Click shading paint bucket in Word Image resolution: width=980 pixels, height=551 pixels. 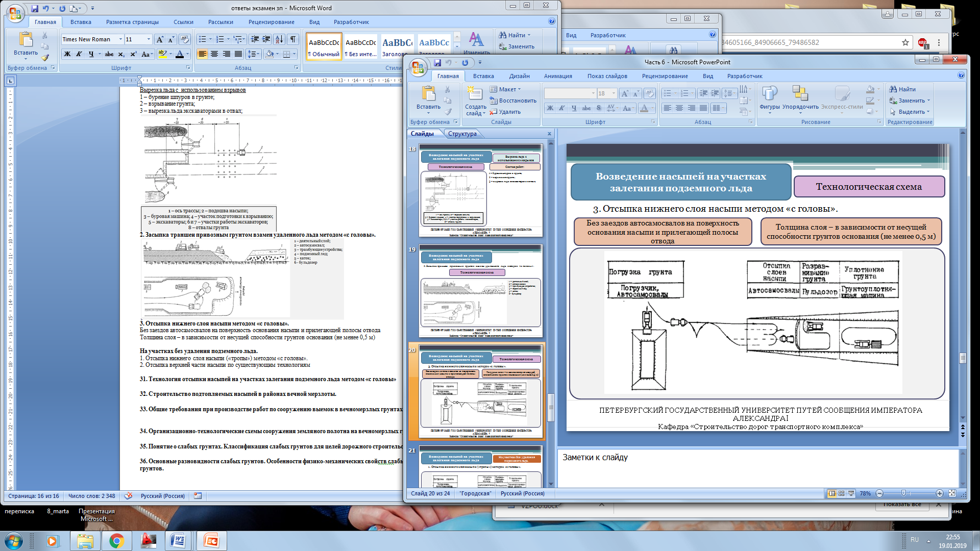point(270,54)
